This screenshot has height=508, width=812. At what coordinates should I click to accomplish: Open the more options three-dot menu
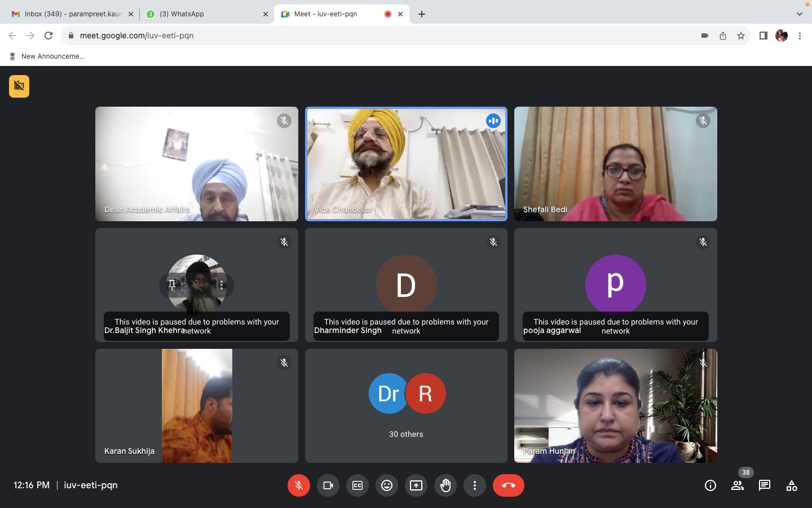pos(475,485)
